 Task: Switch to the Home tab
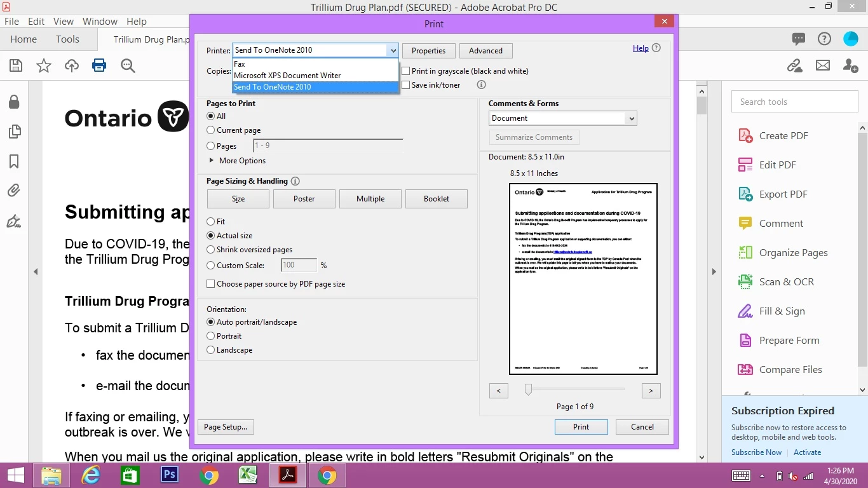click(24, 39)
